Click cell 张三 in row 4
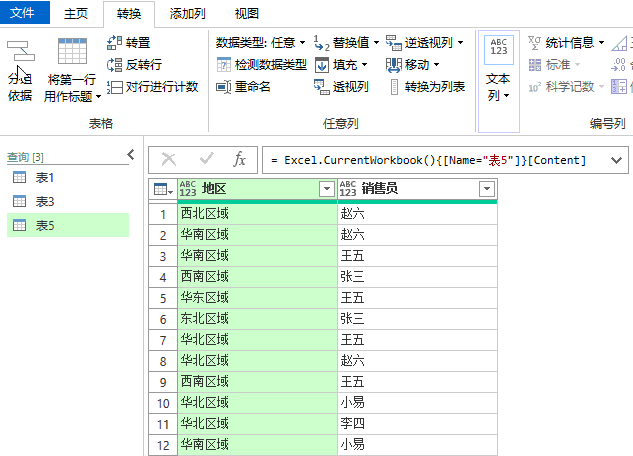The width and height of the screenshot is (633, 456). point(417,277)
